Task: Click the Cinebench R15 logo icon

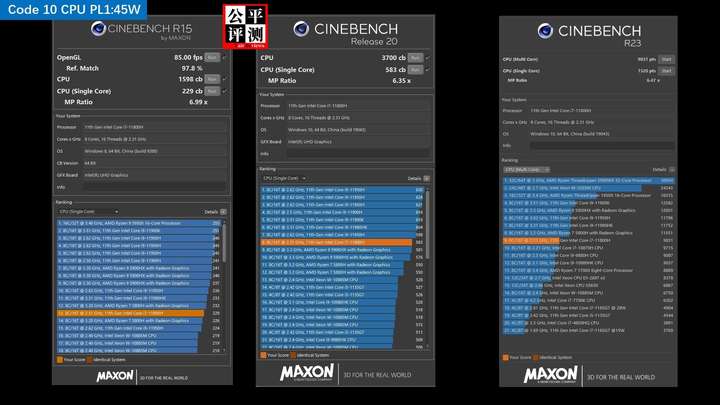Action: coord(98,28)
